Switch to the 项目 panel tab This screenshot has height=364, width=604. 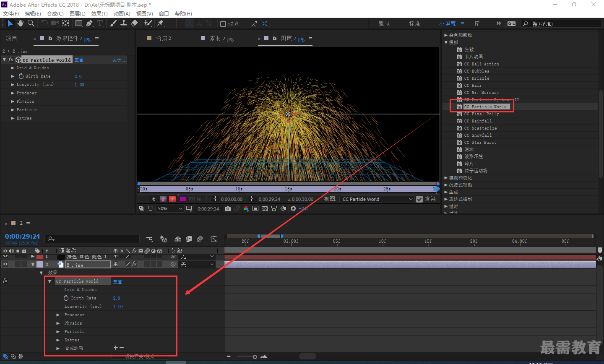coord(11,38)
